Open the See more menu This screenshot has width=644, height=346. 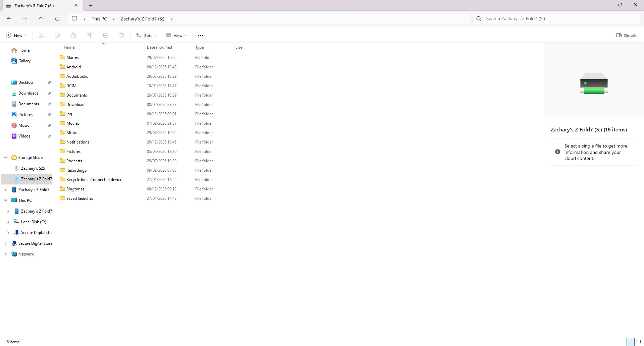201,35
